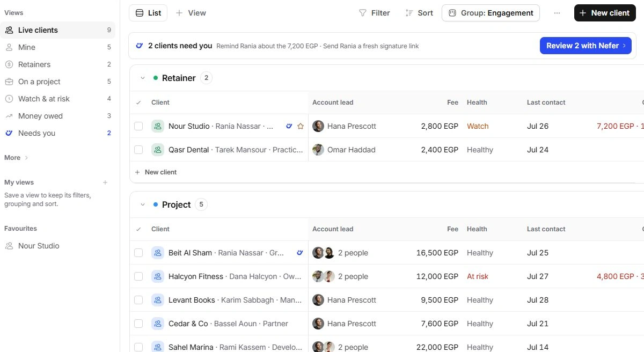
Task: Click the Levant Books client icon
Action: tap(158, 300)
